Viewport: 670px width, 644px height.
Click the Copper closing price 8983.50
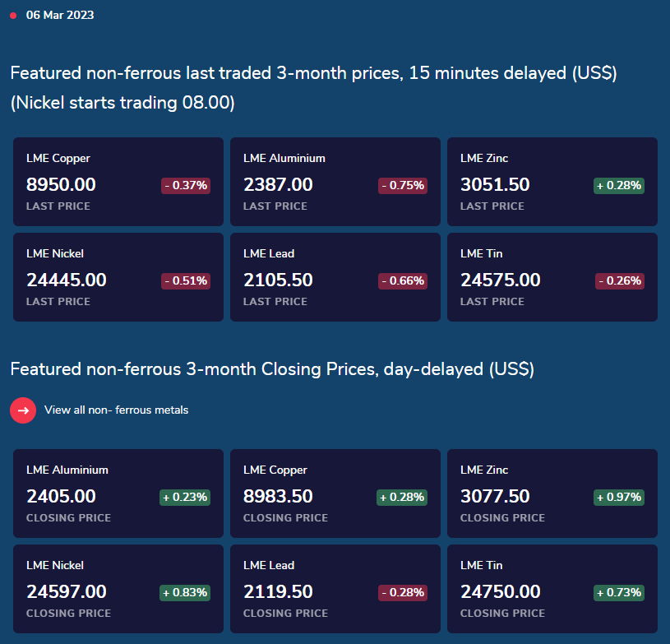pyautogui.click(x=278, y=497)
